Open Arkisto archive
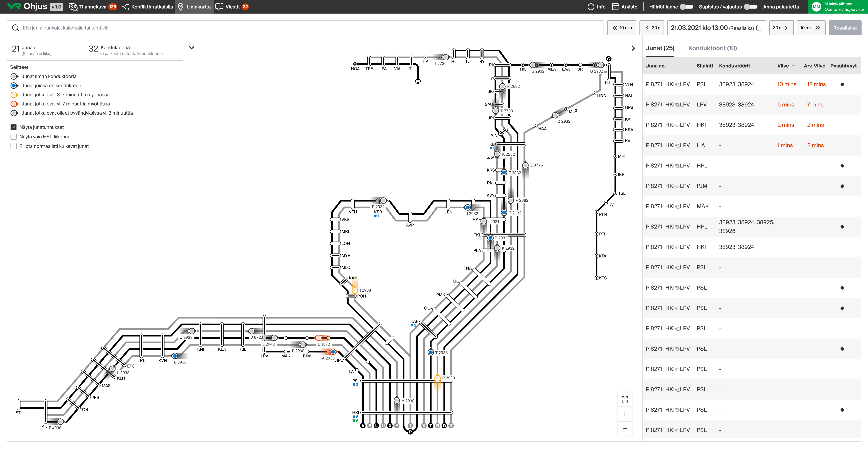868x453 pixels. pos(625,7)
